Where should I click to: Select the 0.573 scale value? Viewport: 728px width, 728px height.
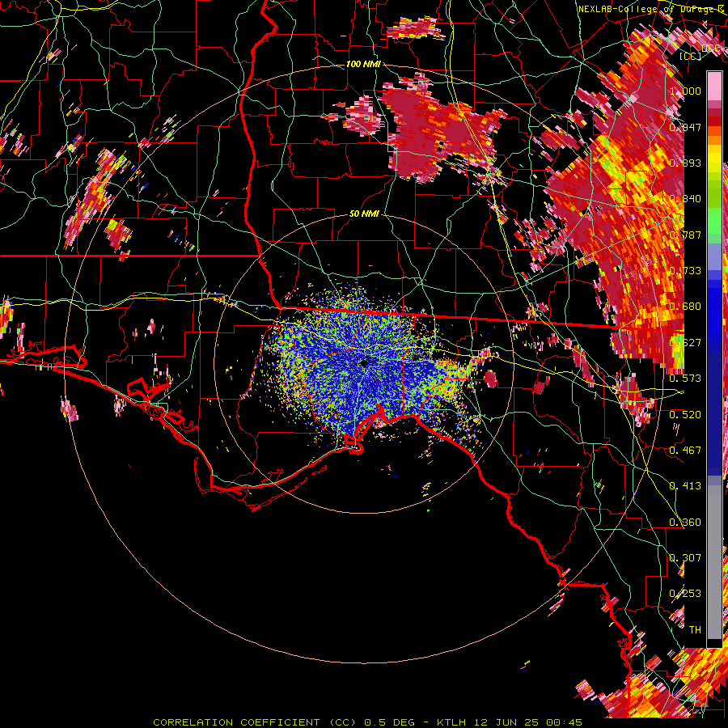[x=685, y=378]
